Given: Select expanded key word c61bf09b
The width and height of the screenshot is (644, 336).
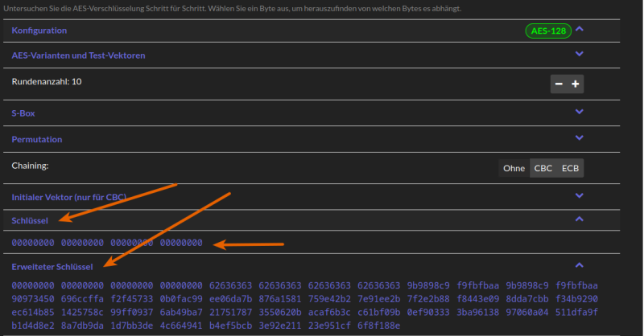Looking at the screenshot, I should (378, 313).
